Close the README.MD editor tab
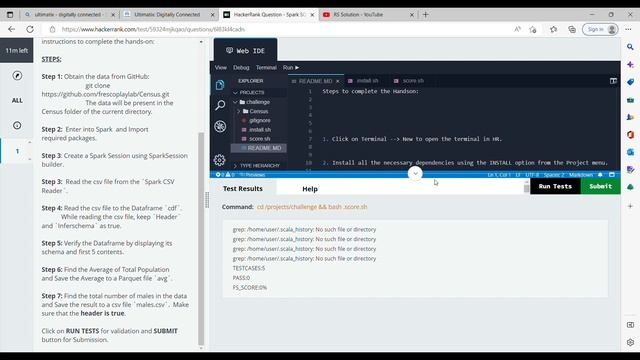Viewport: 640px width, 360px height. tap(338, 81)
